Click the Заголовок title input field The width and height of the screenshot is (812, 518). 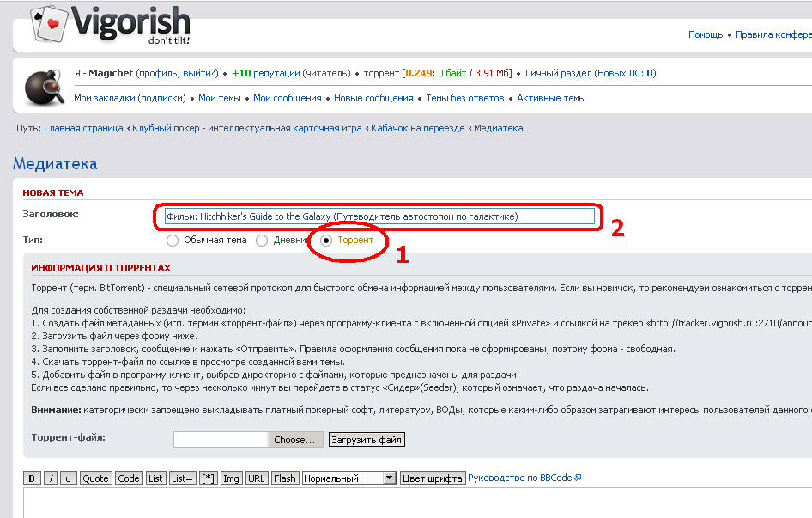(379, 216)
